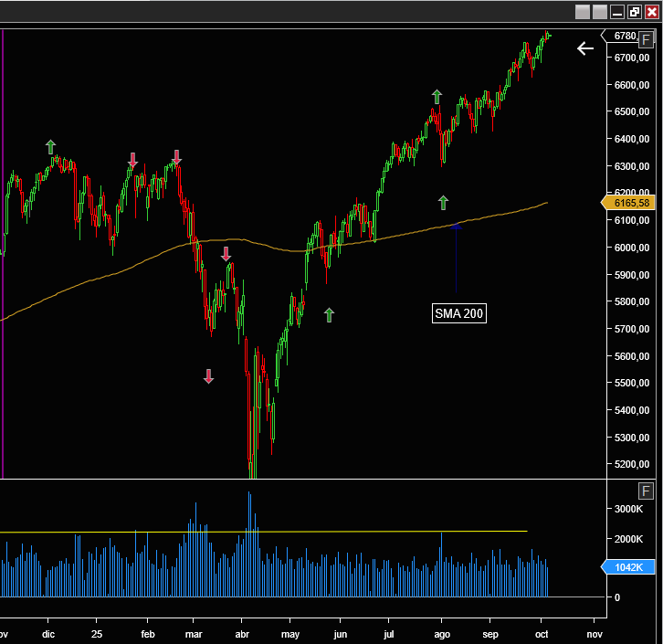Click the divider between the price and volume panels
Screen dimensions: 663x644
[x=301, y=480]
